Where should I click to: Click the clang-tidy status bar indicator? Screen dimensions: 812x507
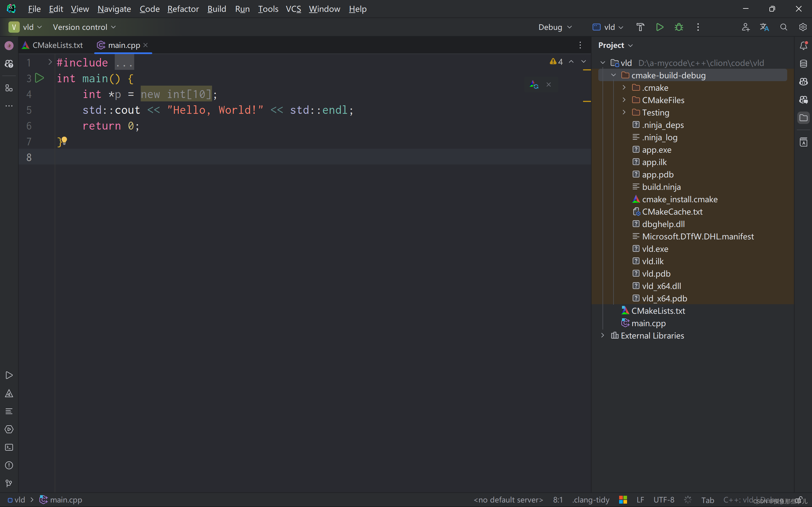(x=590, y=499)
